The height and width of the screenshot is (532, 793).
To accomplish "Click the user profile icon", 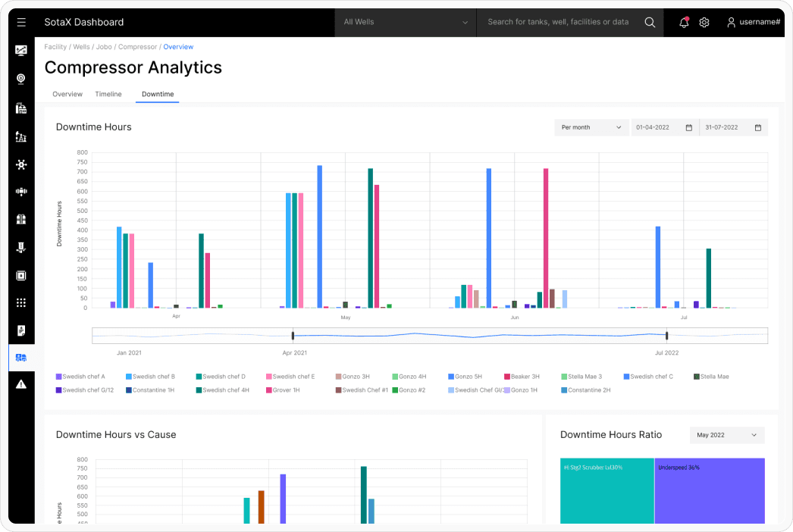I will [731, 22].
